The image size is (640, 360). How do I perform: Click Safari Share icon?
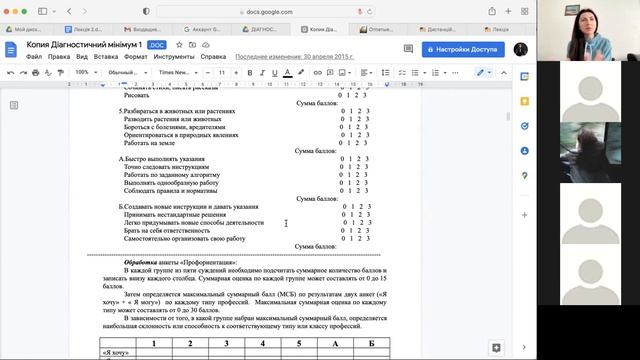(x=492, y=11)
